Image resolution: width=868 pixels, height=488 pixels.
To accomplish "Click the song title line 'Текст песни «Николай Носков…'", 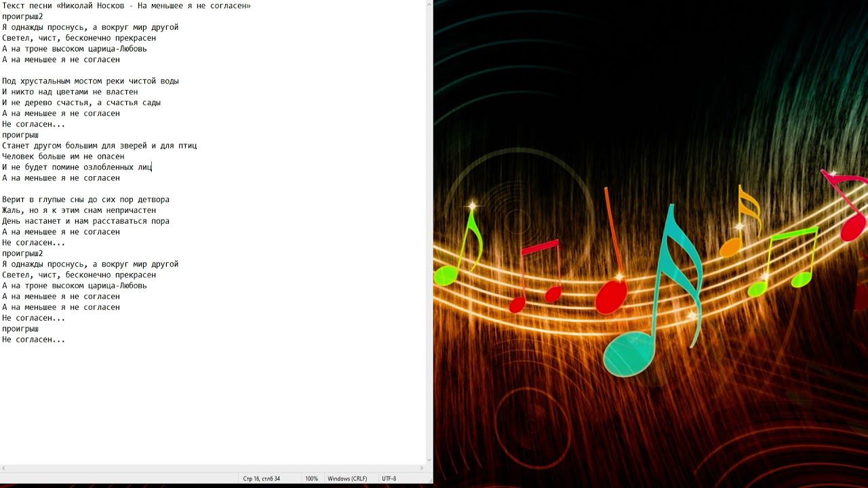I will tap(127, 5).
